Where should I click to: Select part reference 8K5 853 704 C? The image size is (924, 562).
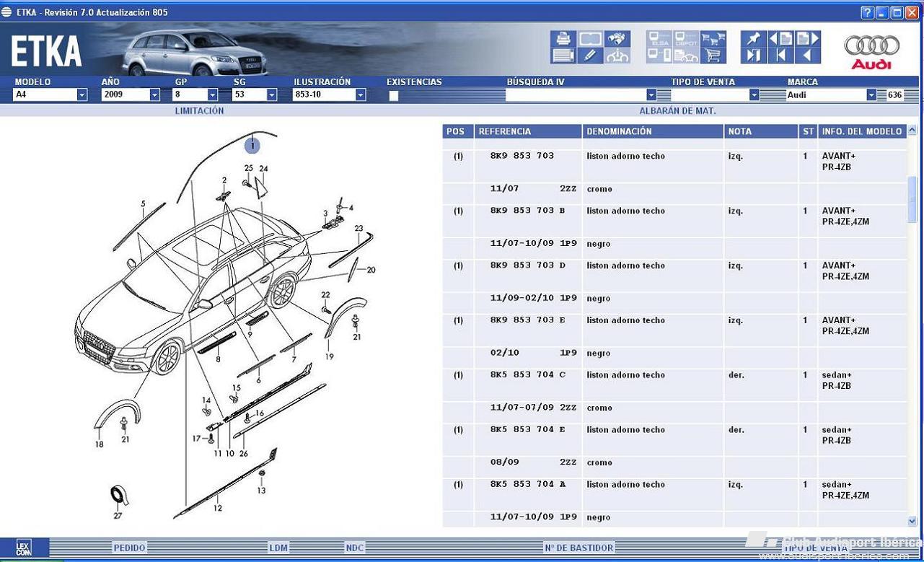click(x=527, y=375)
